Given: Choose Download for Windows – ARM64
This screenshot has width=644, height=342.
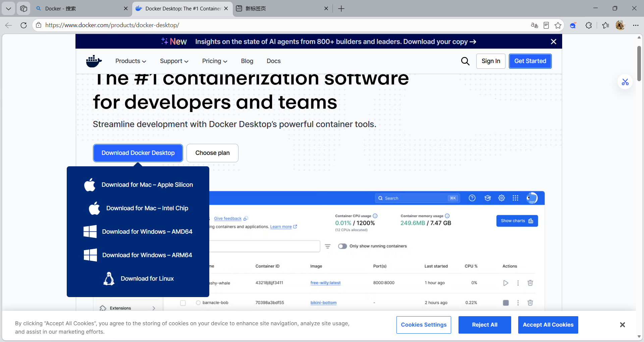Looking at the screenshot, I should (138, 255).
